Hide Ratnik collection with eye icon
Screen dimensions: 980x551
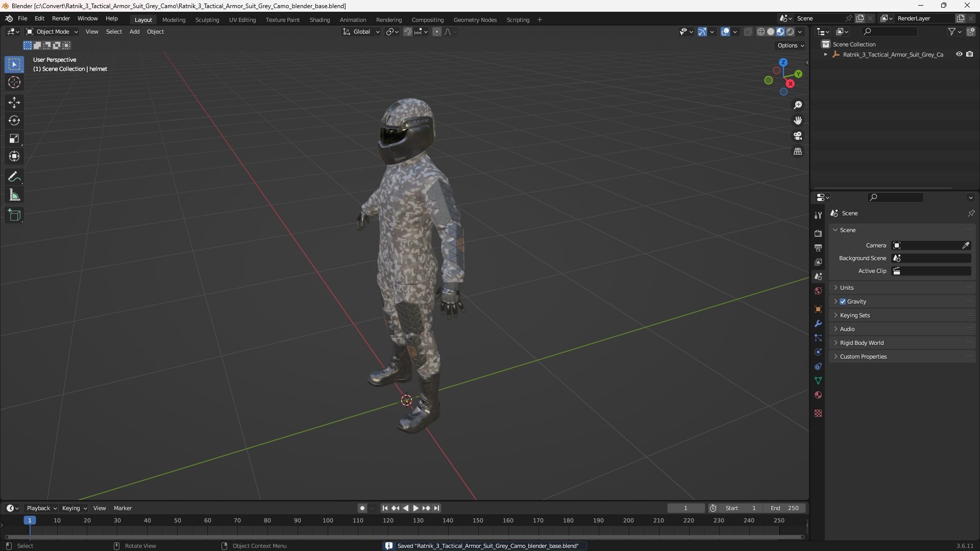(x=959, y=54)
